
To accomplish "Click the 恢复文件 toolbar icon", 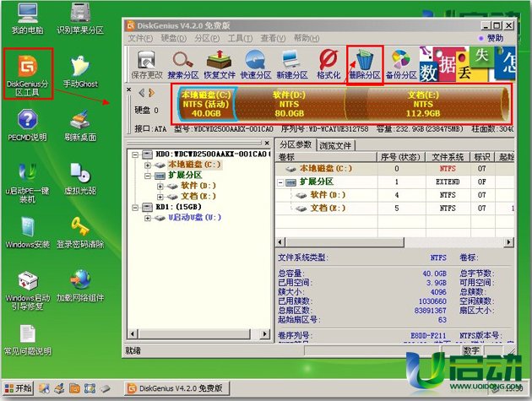I will pos(220,64).
